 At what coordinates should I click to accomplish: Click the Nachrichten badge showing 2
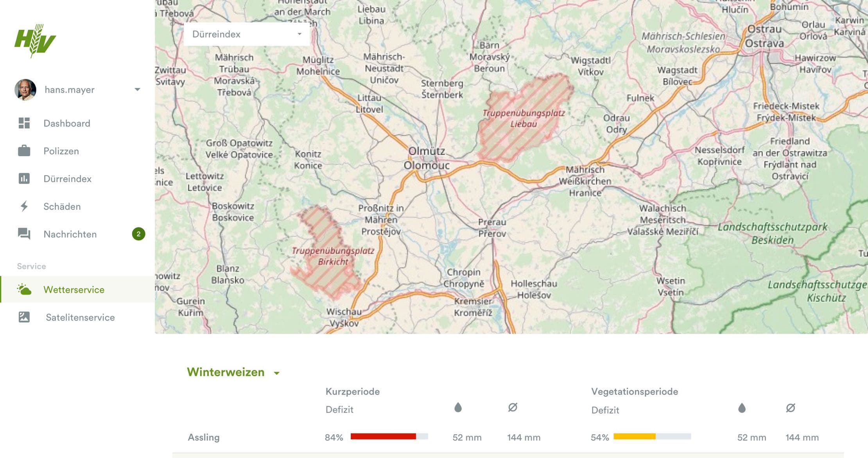138,234
